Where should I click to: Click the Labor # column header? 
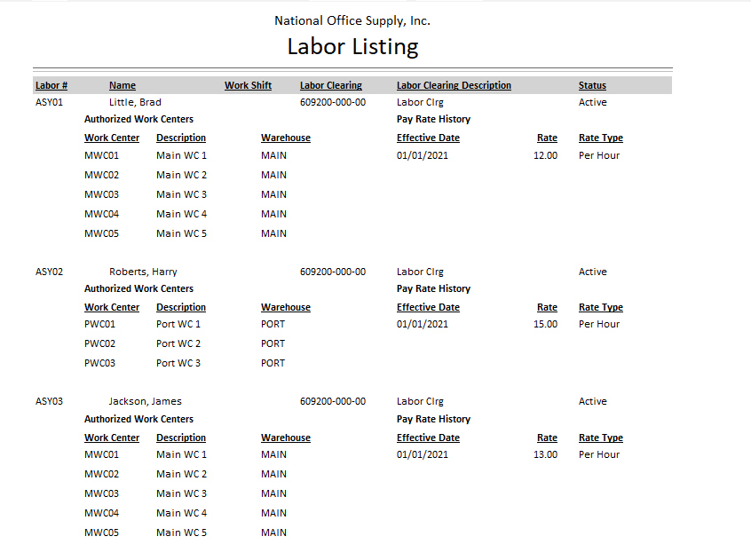coord(51,86)
